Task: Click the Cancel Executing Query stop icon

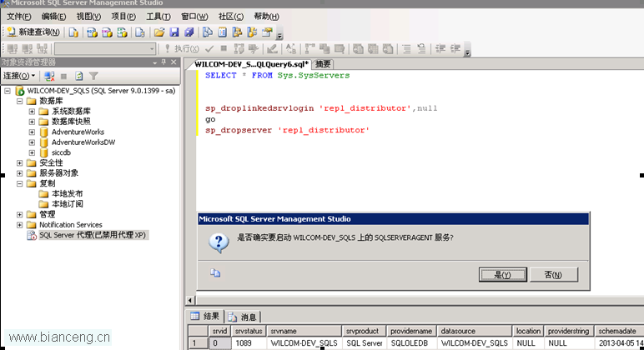Action: pyautogui.click(x=224, y=49)
